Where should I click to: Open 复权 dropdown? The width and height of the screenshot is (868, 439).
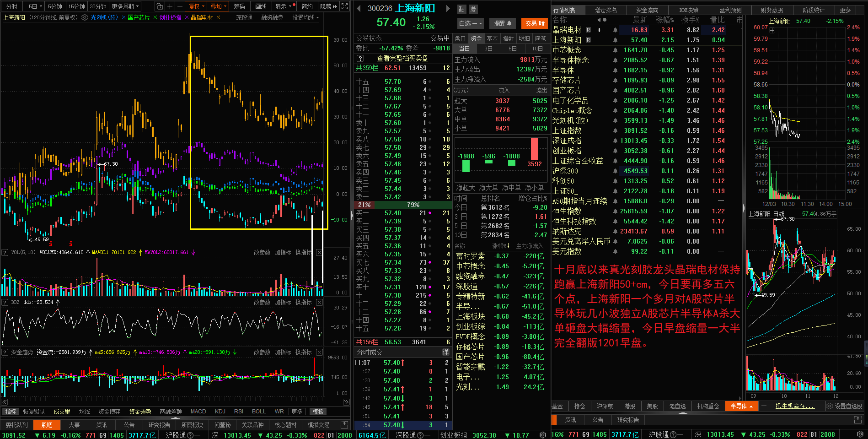(x=197, y=6)
